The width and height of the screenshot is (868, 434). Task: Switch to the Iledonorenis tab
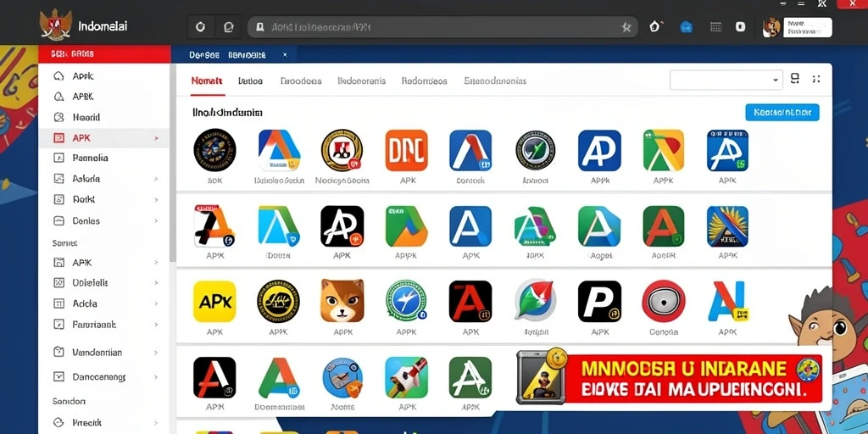click(x=361, y=81)
